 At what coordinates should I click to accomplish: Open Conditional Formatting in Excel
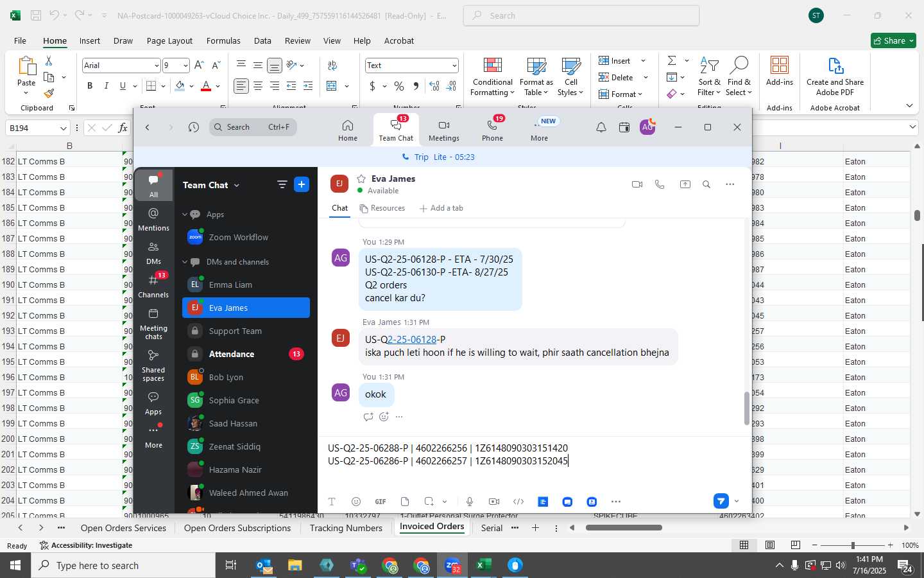point(492,77)
